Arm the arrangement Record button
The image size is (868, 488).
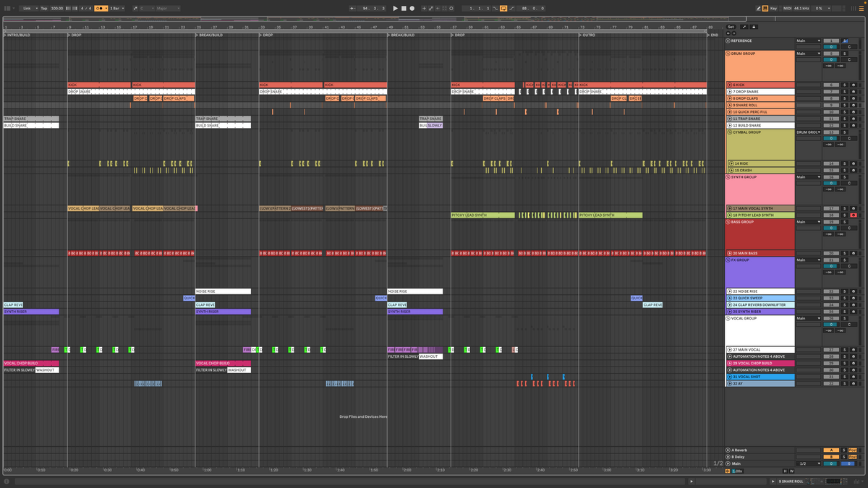click(x=412, y=8)
